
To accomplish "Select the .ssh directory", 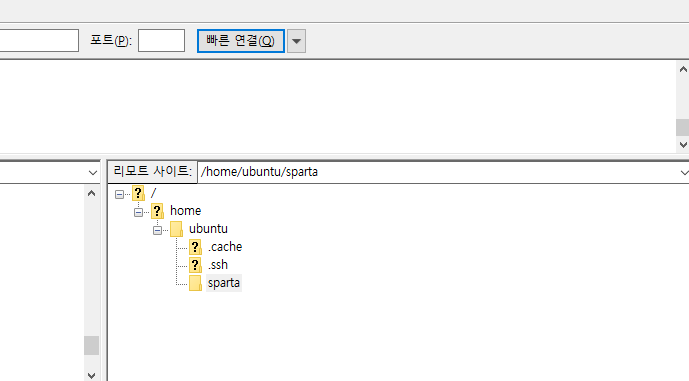I will (218, 265).
